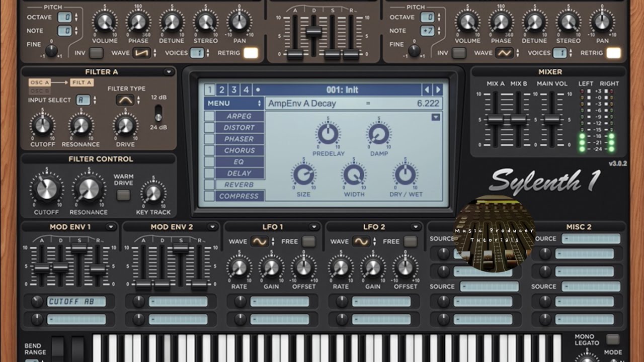This screenshot has width=644, height=362.
Task: Click reverb Width knob
Action: click(x=354, y=175)
